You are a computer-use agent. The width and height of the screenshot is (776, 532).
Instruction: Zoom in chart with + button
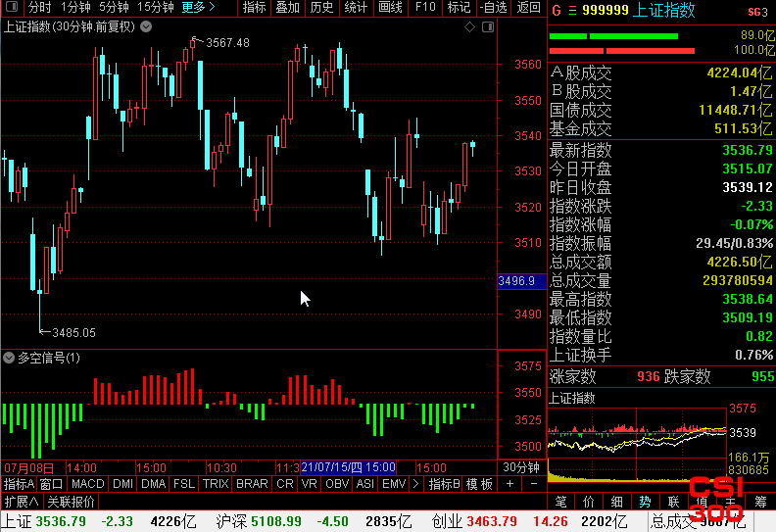(509, 483)
